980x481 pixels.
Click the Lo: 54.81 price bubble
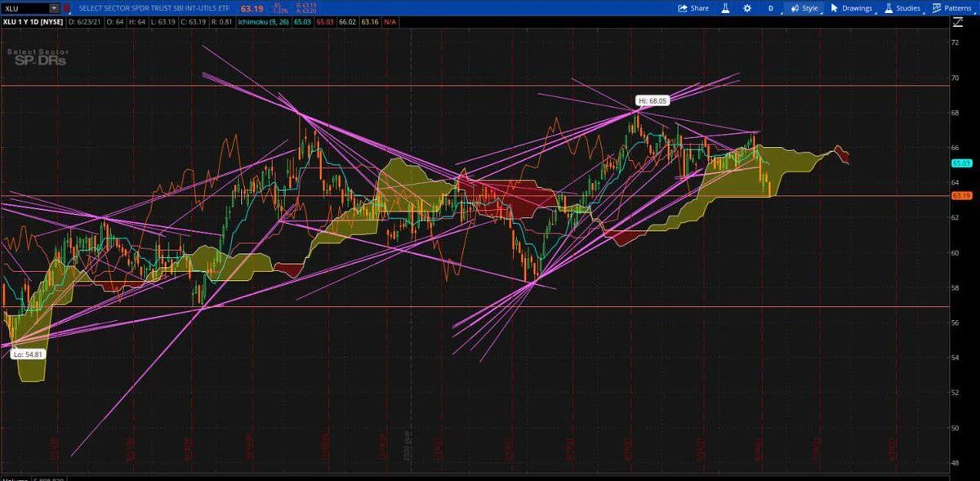[28, 355]
